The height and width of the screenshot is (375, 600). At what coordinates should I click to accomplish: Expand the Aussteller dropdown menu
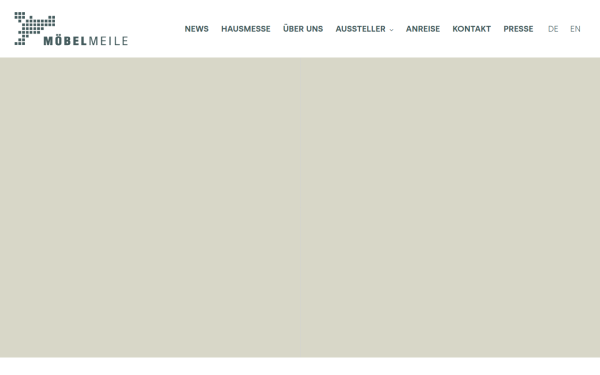(x=364, y=29)
